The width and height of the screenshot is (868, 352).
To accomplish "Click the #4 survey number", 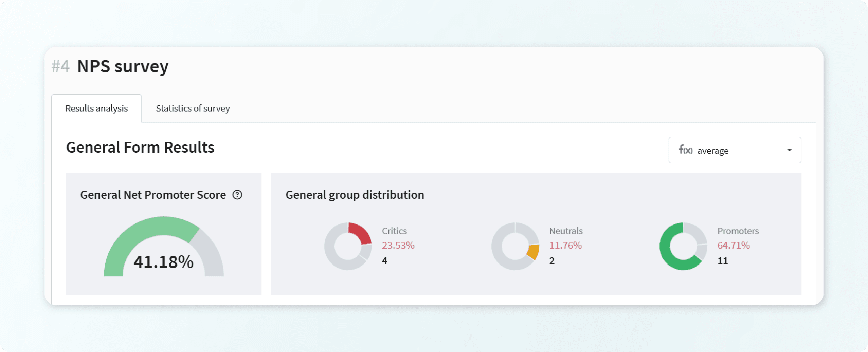I will coord(60,66).
